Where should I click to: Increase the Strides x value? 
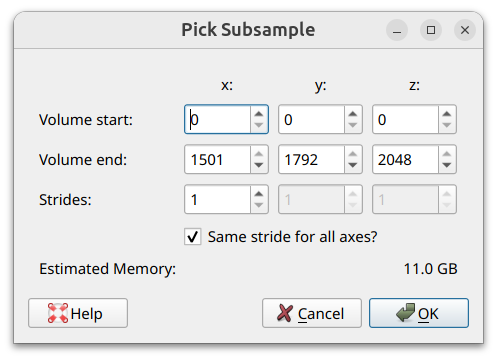point(259,194)
